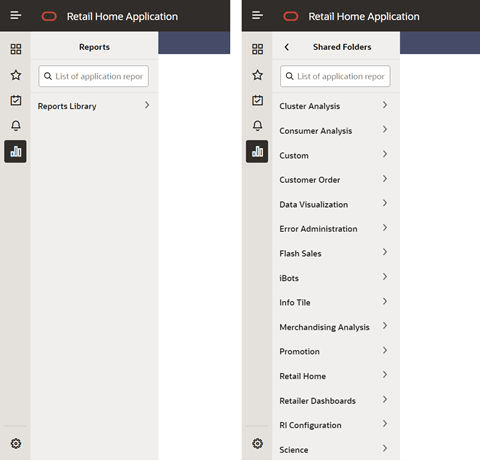Image resolution: width=480 pixels, height=460 pixels.
Task: Click the report search field under Reports
Action: [94, 76]
